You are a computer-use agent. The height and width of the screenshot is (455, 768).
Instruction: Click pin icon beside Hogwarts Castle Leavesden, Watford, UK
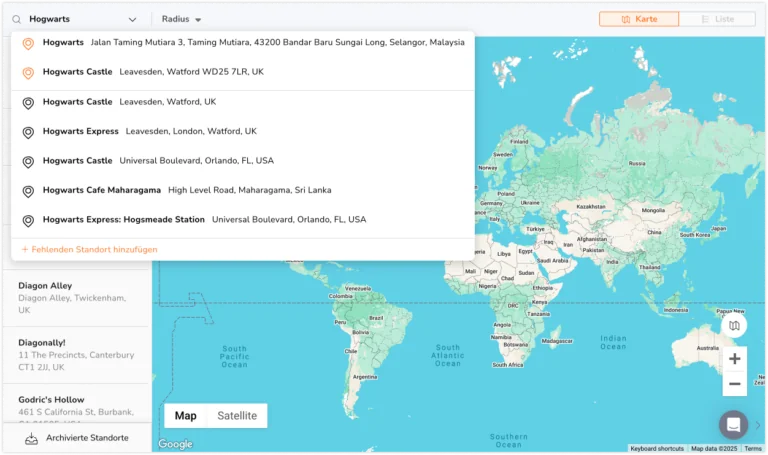[28, 103]
